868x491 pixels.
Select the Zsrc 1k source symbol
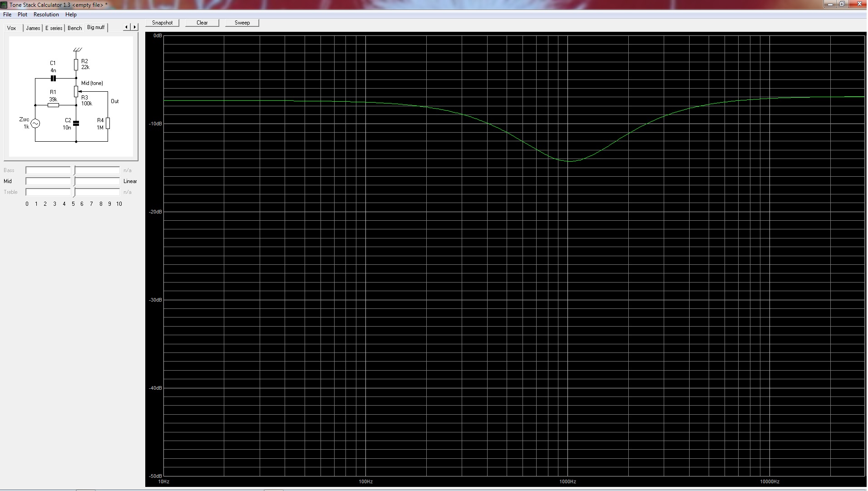tap(35, 123)
